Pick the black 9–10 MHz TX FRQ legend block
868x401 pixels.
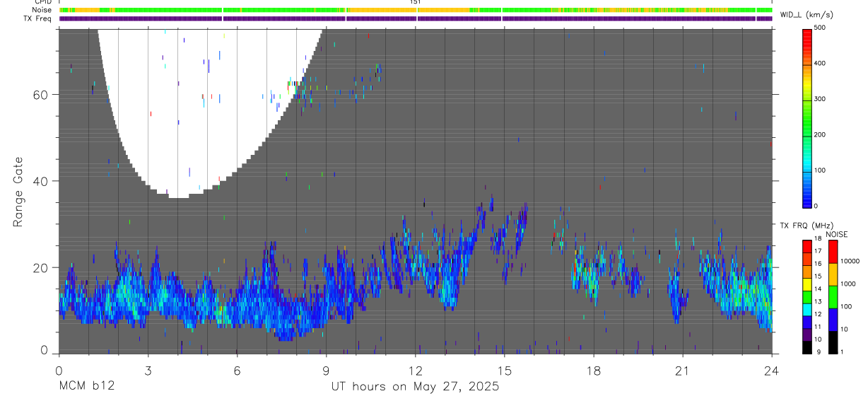[807, 347]
